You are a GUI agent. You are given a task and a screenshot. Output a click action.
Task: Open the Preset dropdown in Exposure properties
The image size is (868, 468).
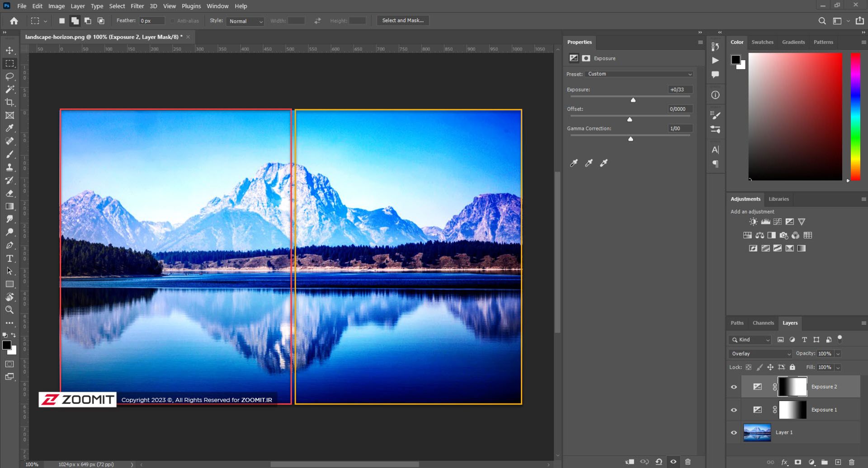pos(637,74)
